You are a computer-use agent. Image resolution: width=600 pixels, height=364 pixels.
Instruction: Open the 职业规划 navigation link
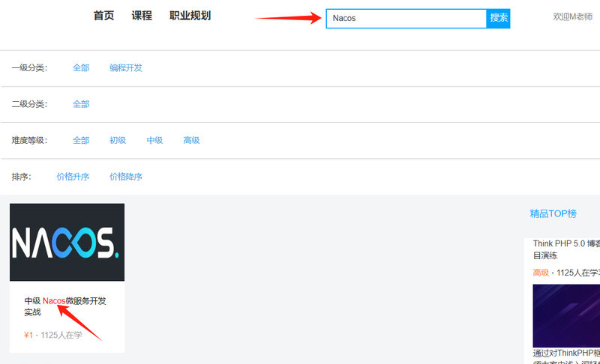coord(190,16)
